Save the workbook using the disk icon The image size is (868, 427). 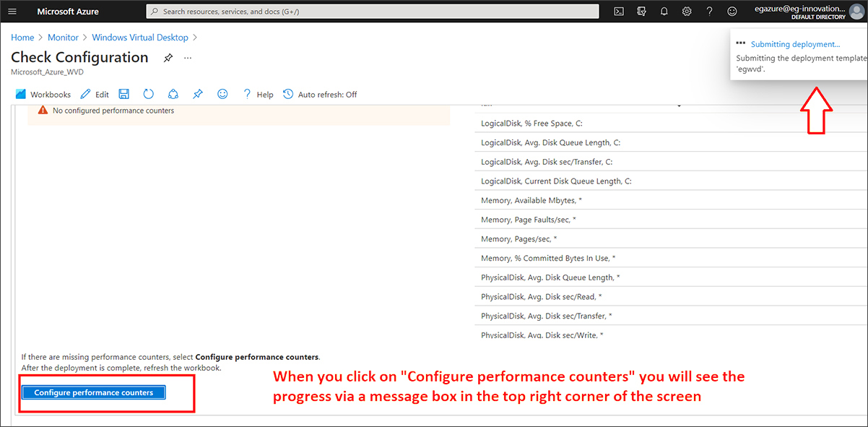124,95
